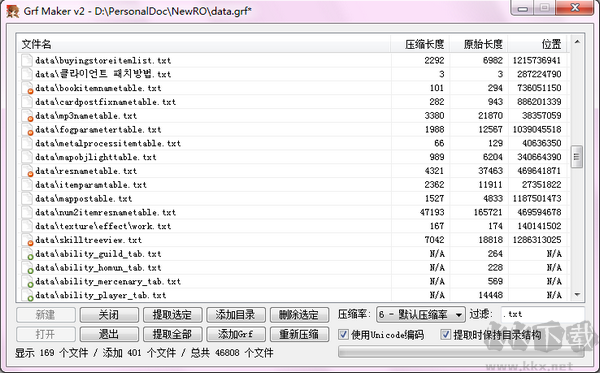Click the green-marked icon of ability_player_tab.txt
600x373 pixels.
tap(27, 295)
